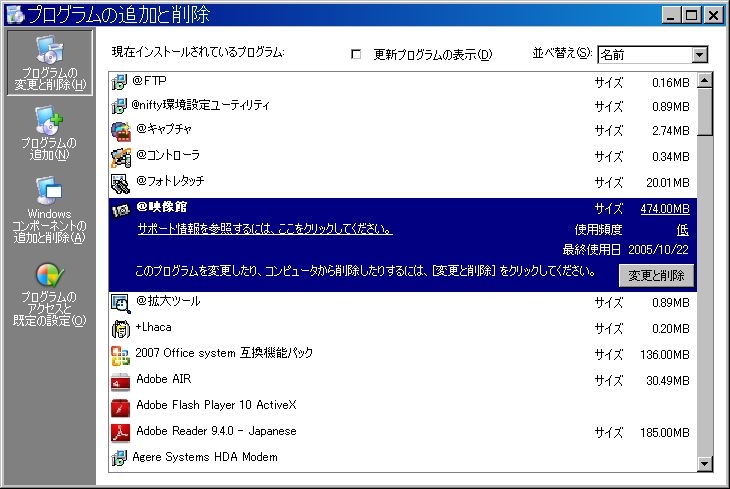Open the 並べ替え sort dropdown arrow
The width and height of the screenshot is (730, 489).
tap(699, 55)
